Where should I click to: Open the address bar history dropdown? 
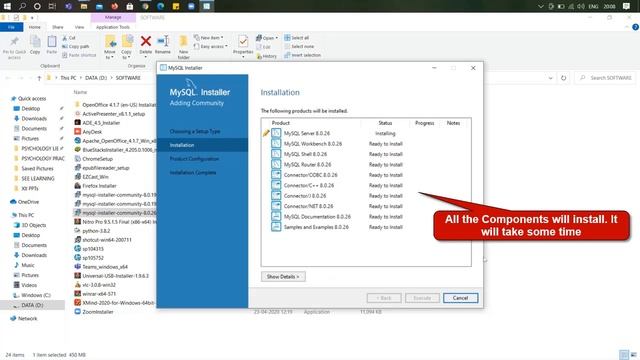point(551,78)
